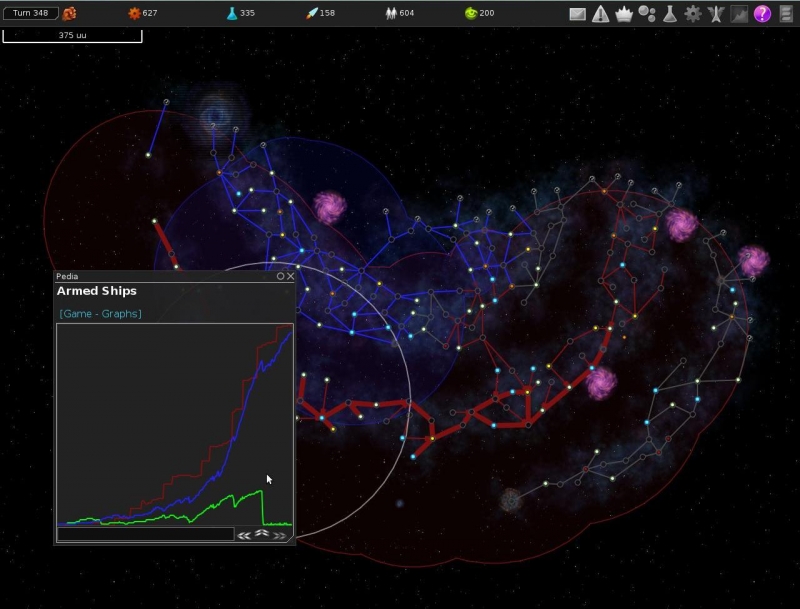This screenshot has width=800, height=609.
Task: Open the messages envelope icon
Action: tap(577, 14)
